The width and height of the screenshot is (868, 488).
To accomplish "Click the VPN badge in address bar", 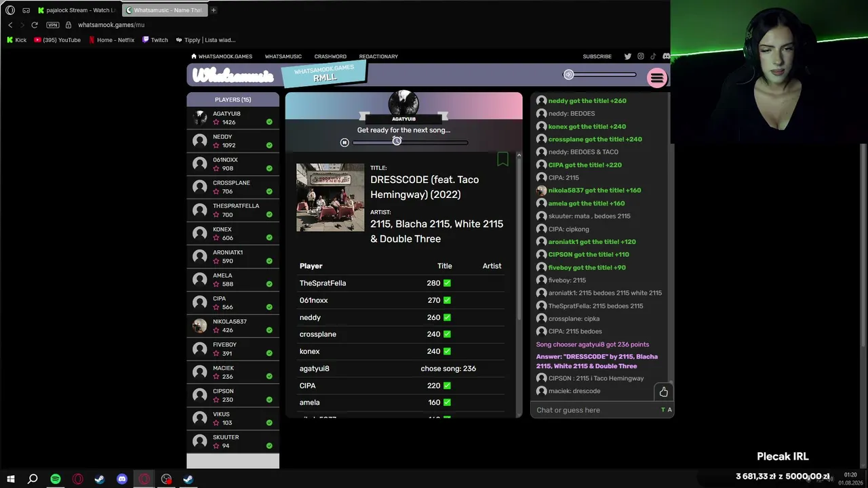I will tap(52, 25).
